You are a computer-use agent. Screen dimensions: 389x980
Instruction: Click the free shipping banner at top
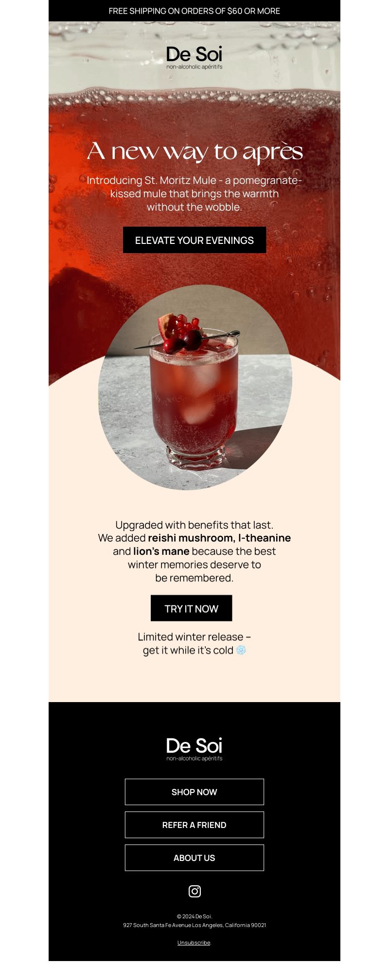[x=194, y=11]
